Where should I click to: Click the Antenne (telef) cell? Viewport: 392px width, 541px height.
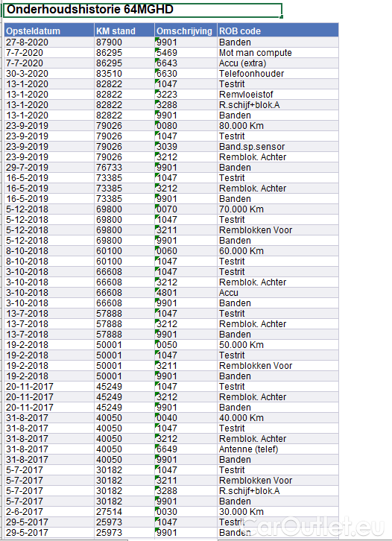pyautogui.click(x=278, y=449)
